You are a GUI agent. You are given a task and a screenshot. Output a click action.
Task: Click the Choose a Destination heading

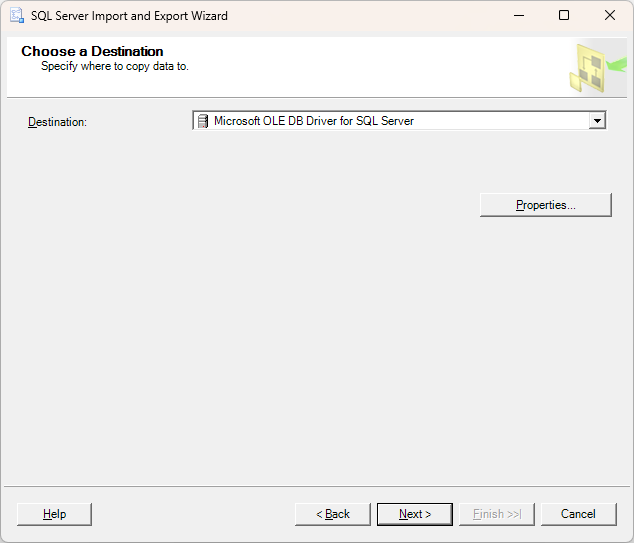92,51
